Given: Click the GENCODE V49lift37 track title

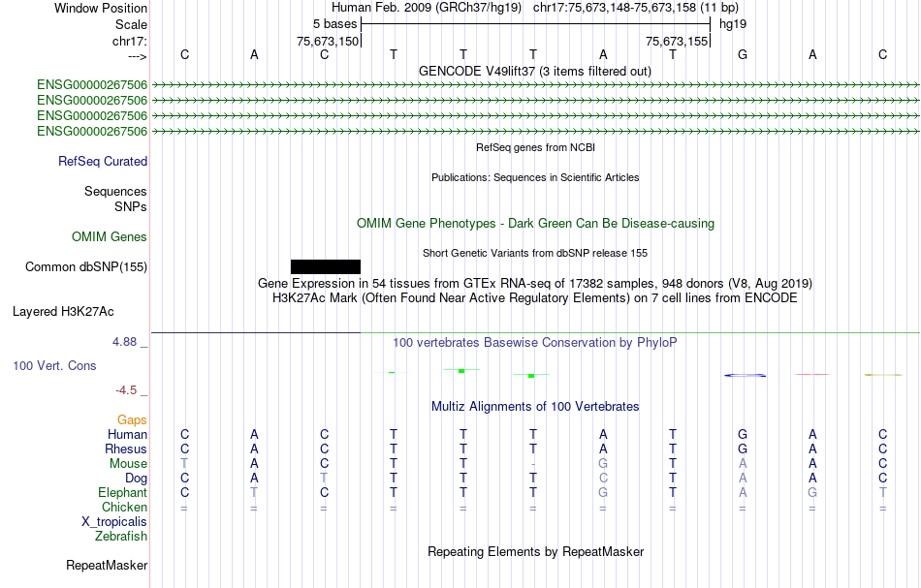Looking at the screenshot, I should 535,71.
